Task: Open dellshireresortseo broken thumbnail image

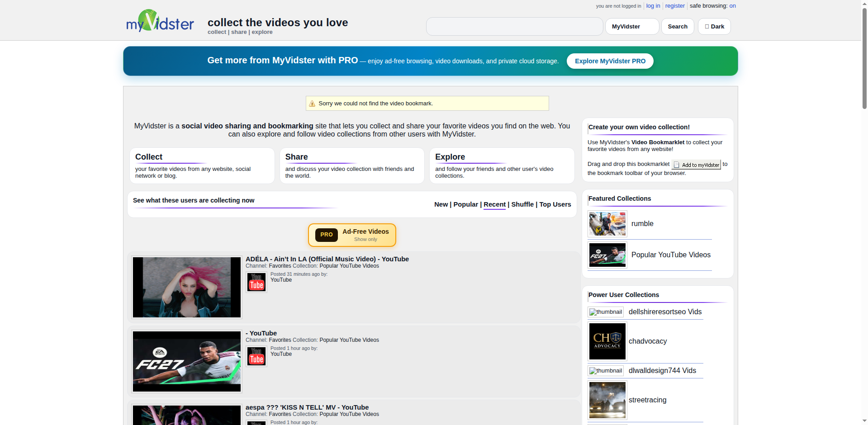Action: coord(606,312)
